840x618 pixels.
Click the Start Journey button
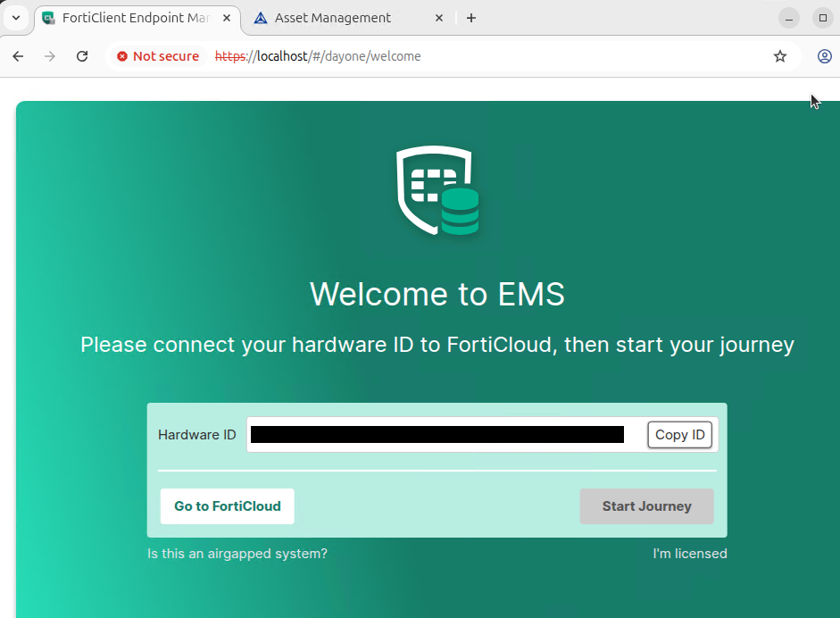pos(646,506)
